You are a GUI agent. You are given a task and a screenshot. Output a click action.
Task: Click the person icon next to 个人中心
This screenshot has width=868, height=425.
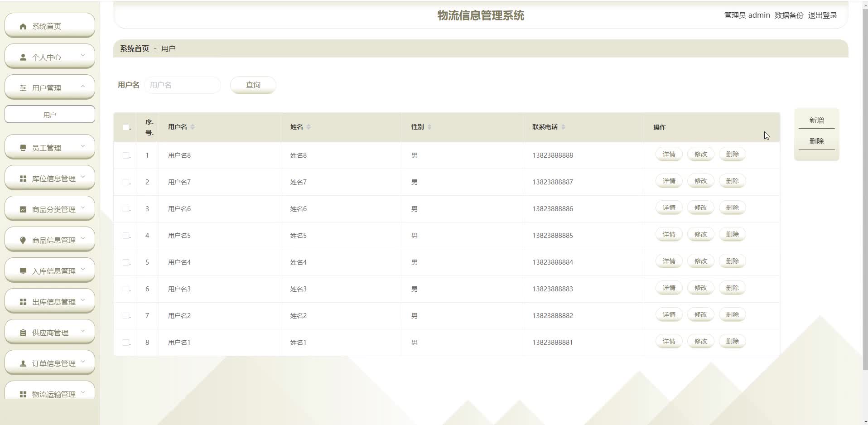[23, 57]
